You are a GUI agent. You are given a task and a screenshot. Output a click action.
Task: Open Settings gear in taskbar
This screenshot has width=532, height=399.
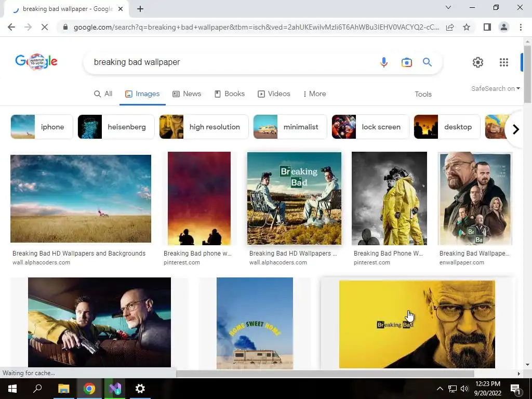coord(140,389)
